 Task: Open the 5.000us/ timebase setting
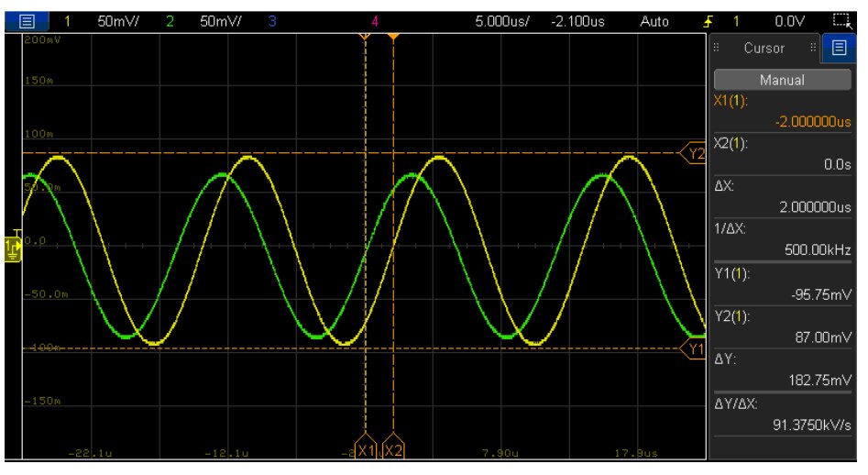tap(502, 22)
